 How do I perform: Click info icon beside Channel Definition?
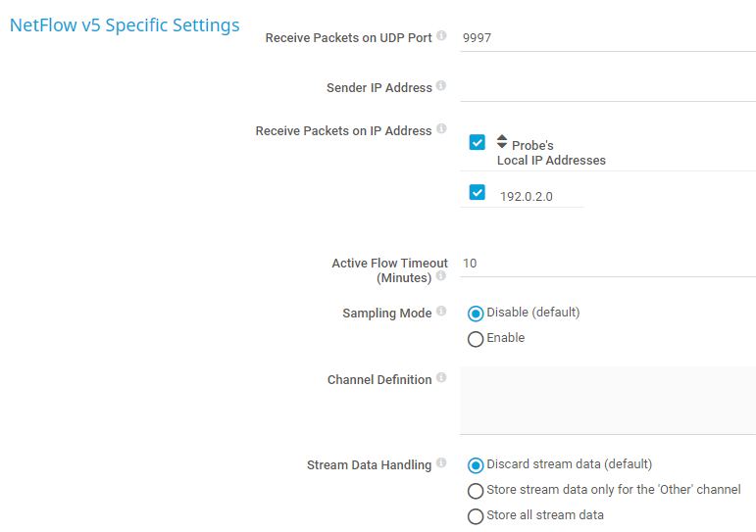[x=441, y=378]
